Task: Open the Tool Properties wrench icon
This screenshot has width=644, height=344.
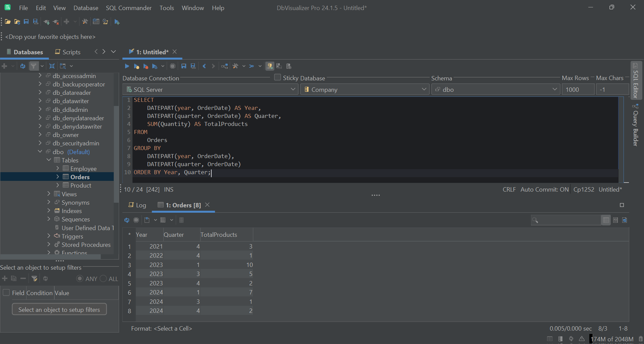Action: (85, 21)
